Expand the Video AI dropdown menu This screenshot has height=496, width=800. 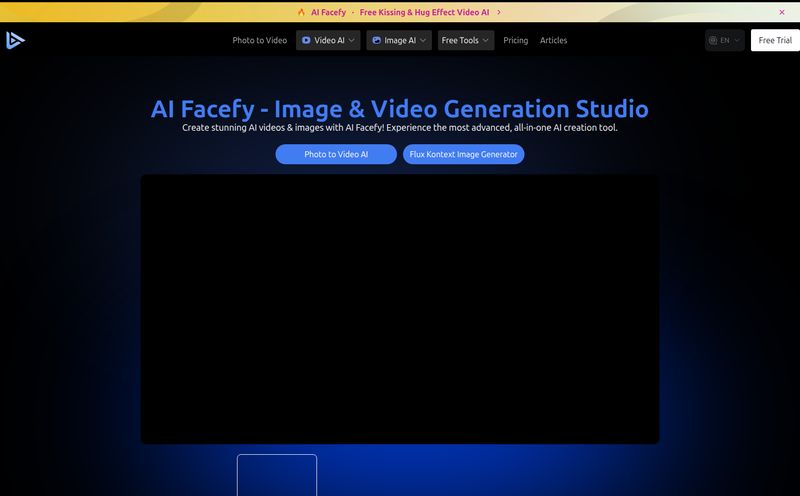click(328, 40)
